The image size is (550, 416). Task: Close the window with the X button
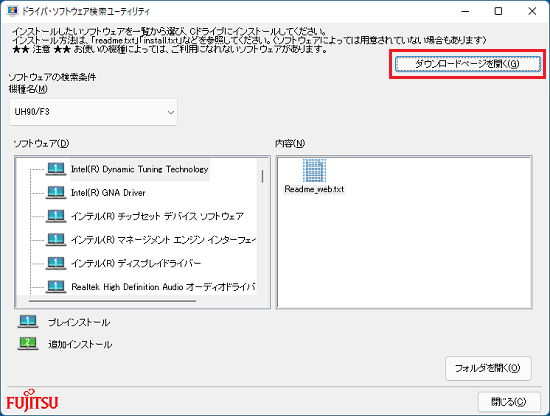[532, 11]
